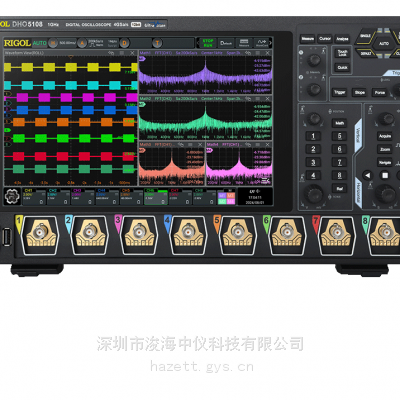Tap the navigation gear icon on screen
This screenshot has width=400, height=400.
[12, 197]
